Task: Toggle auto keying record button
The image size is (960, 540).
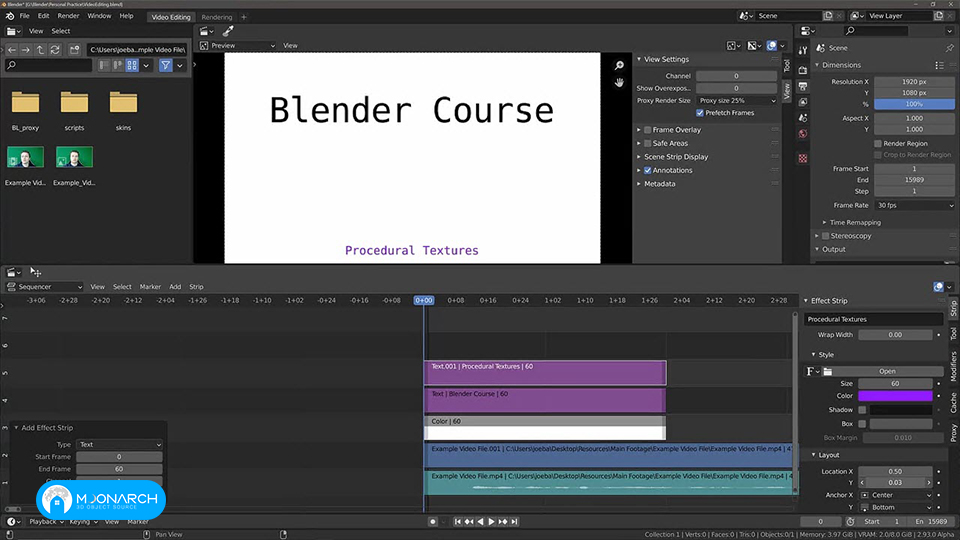Action: click(433, 522)
